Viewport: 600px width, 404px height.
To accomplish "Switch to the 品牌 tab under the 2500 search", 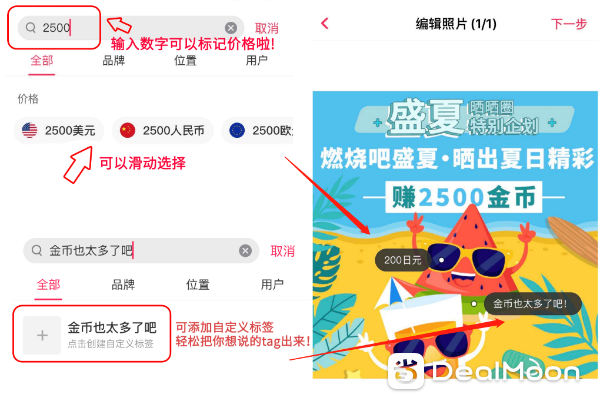I will 114,60.
